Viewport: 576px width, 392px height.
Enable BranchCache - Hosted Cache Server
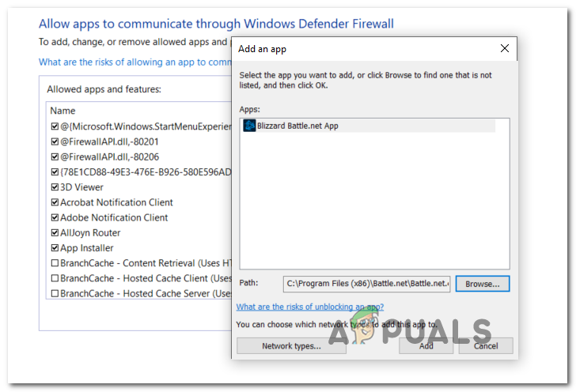tap(55, 293)
